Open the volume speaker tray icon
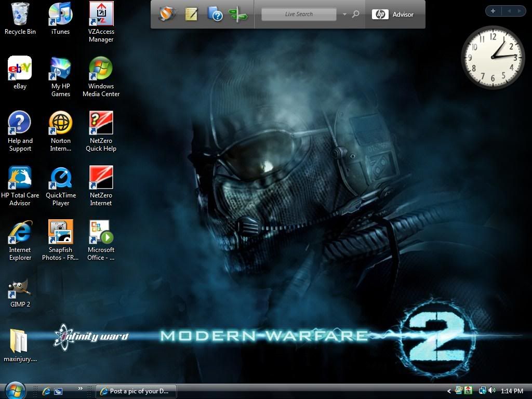 pyautogui.click(x=491, y=391)
